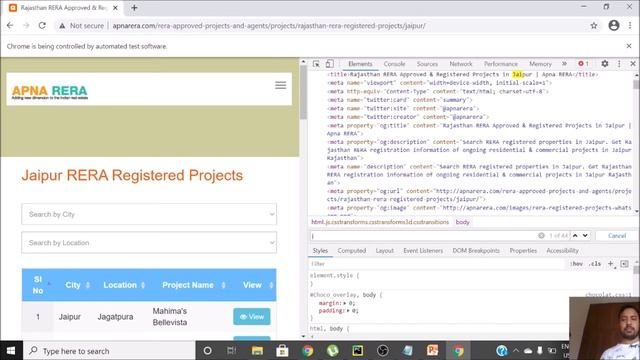This screenshot has width=640, height=360.
Task: Open the Chrome three-dot menu
Action: 630,25
